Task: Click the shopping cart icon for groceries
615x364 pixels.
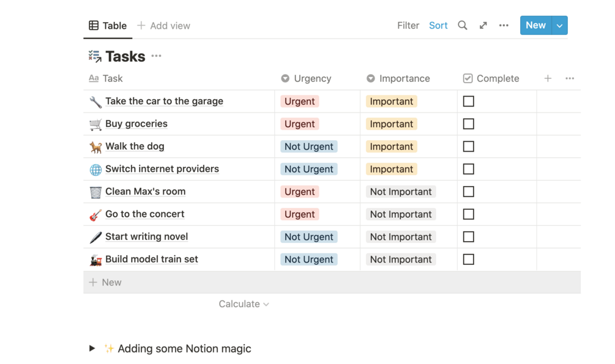Action: tap(95, 124)
